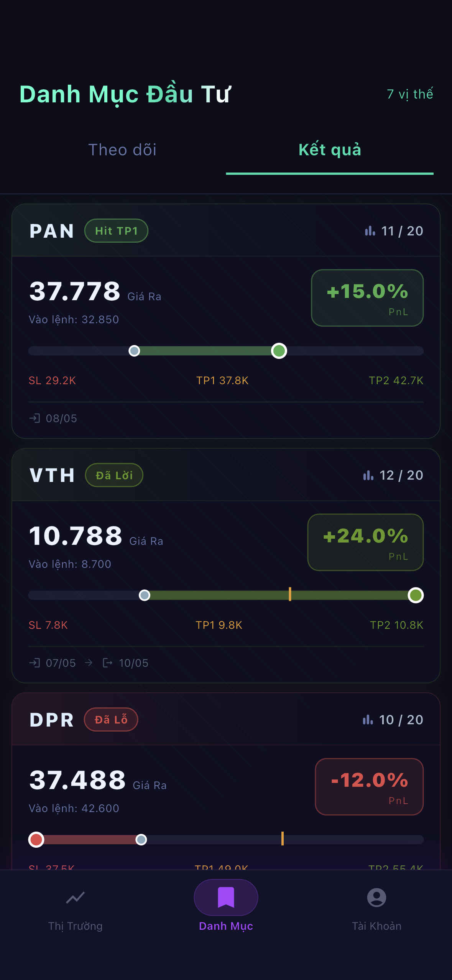Select the Kết quả tab
This screenshot has height=980, width=452.
click(x=330, y=150)
